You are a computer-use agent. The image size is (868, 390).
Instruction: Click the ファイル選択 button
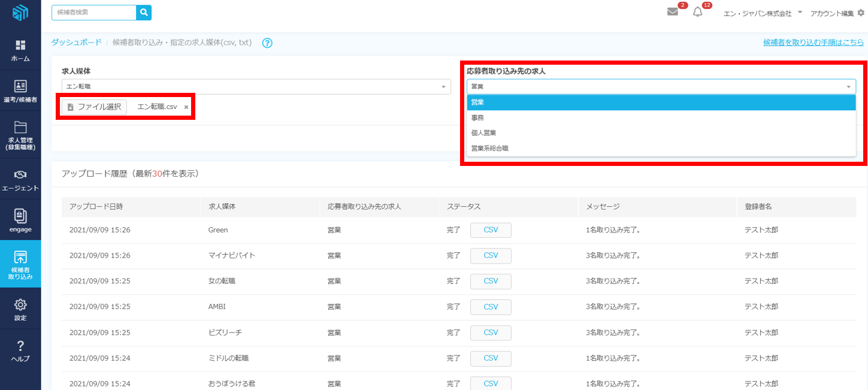[94, 107]
